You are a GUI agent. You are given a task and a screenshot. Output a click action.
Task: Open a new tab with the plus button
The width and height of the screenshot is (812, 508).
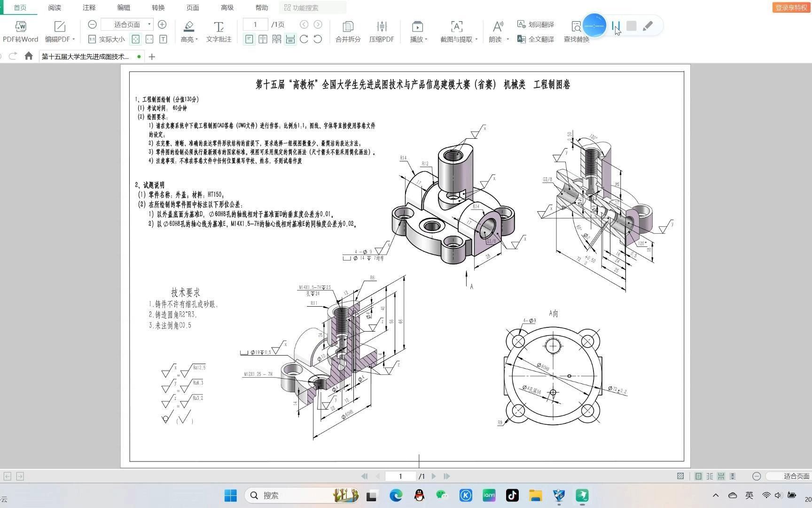coord(152,57)
